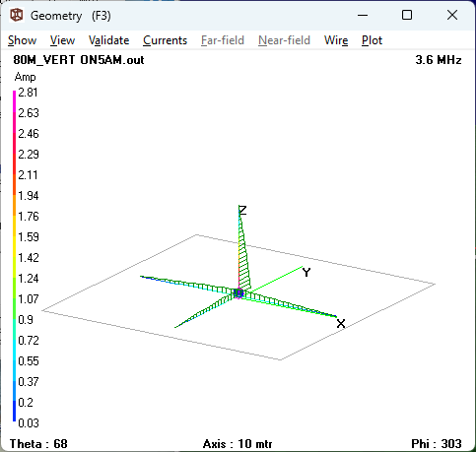Click the 3.6 MHz frequency label

pyautogui.click(x=439, y=60)
